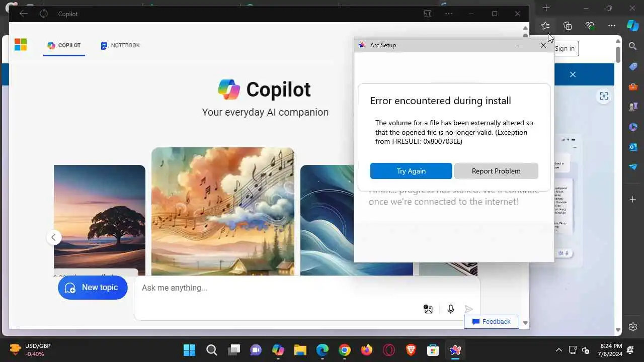
Task: Open Edge Collections icon
Action: point(568,26)
